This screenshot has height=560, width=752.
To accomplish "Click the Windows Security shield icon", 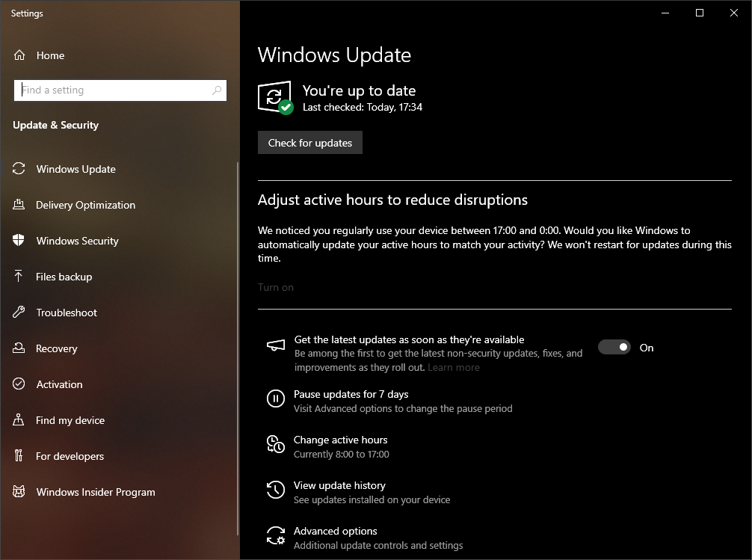I will (19, 241).
